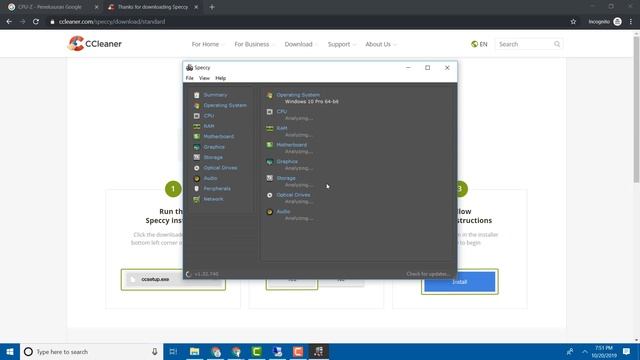640x360 pixels.
Task: Expand the About Us navigation menu
Action: tap(380, 44)
